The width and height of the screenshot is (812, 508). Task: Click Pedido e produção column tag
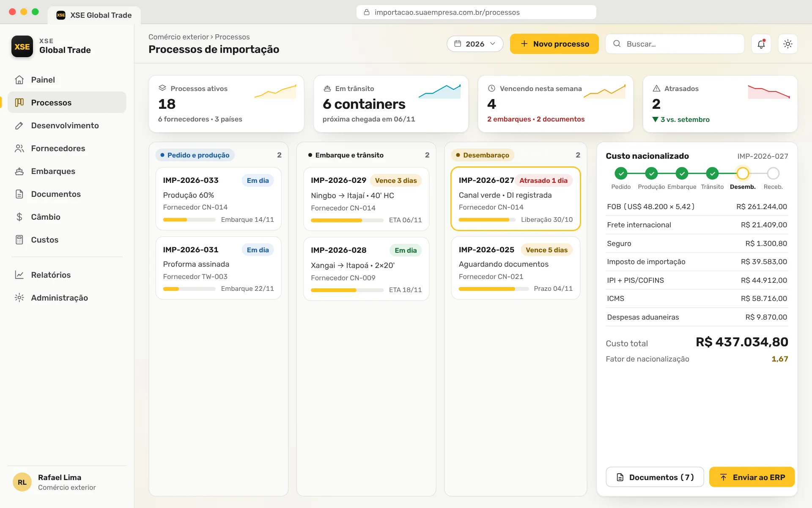click(x=195, y=155)
